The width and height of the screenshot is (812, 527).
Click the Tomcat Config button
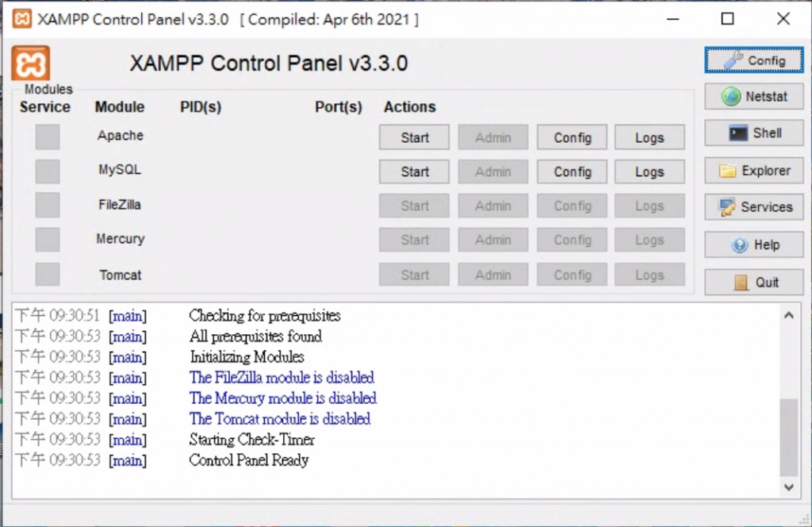(573, 275)
